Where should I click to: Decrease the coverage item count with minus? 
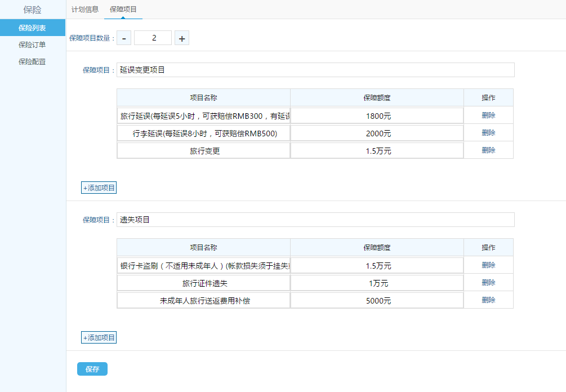click(124, 38)
